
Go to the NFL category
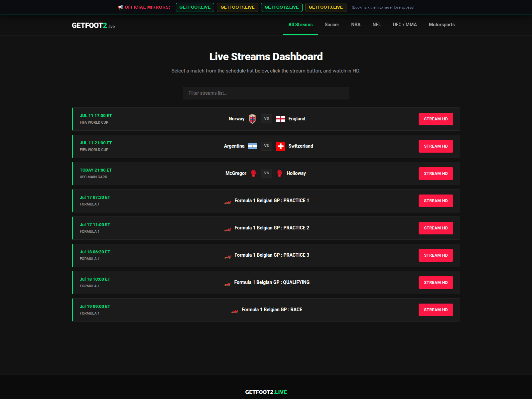click(377, 25)
